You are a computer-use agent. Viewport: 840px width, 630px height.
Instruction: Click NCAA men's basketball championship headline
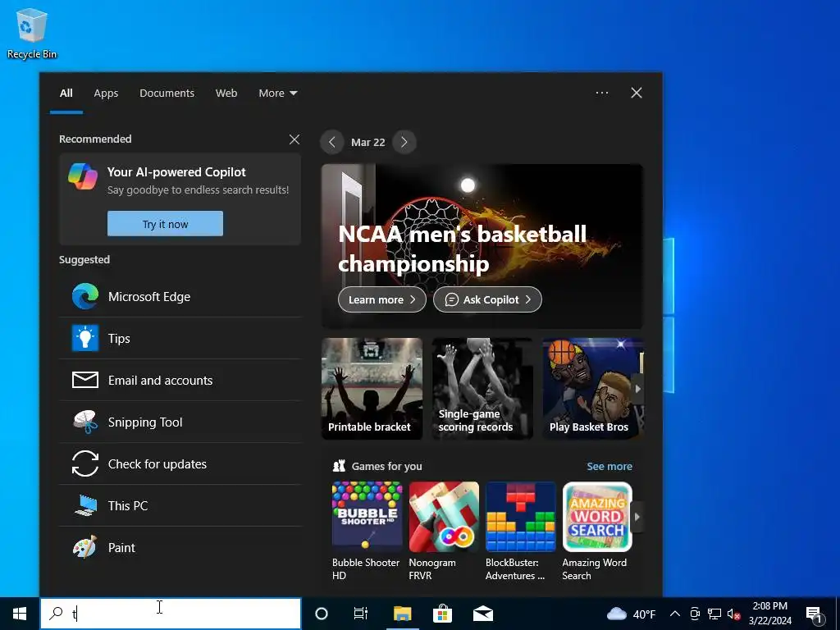pos(463,249)
